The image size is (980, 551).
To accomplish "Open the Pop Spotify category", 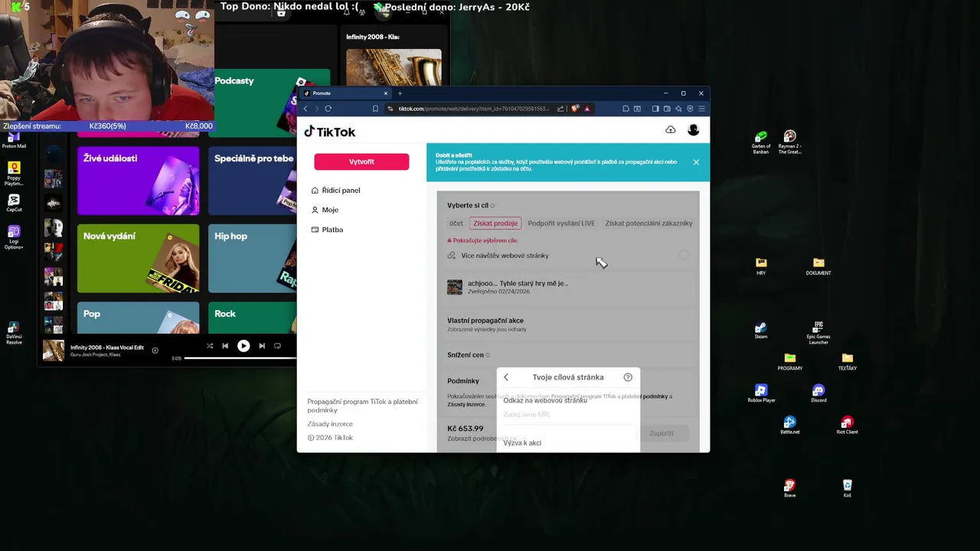I will tap(139, 318).
